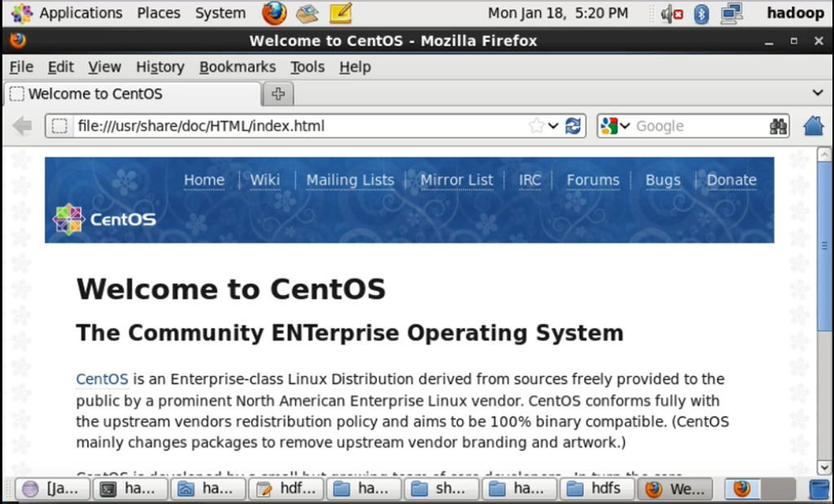Open the search engine selector dropdown
Viewport: 834px width, 504px height.
click(615, 126)
